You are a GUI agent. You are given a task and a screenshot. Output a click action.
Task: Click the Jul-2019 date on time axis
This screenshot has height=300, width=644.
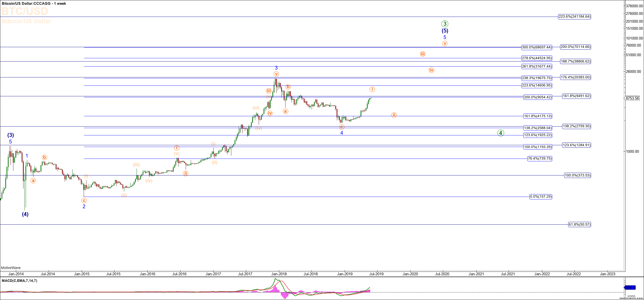pos(376,274)
